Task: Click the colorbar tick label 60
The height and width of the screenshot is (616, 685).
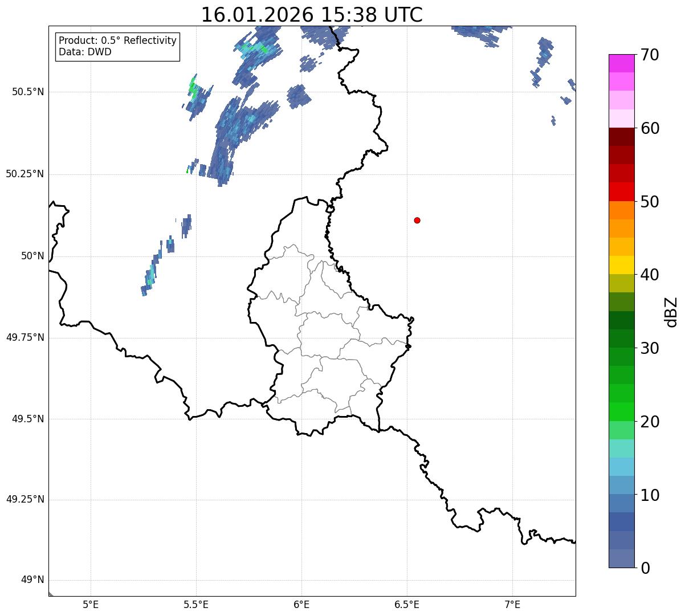Action: tap(650, 128)
